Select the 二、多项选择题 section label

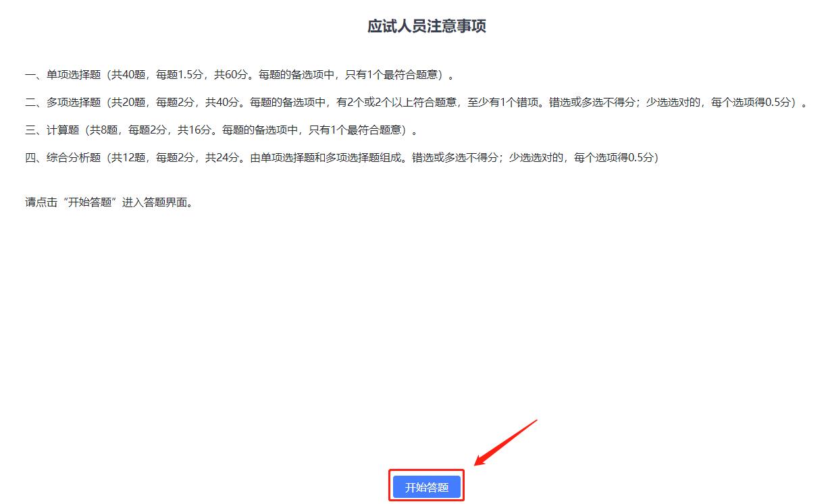click(62, 103)
